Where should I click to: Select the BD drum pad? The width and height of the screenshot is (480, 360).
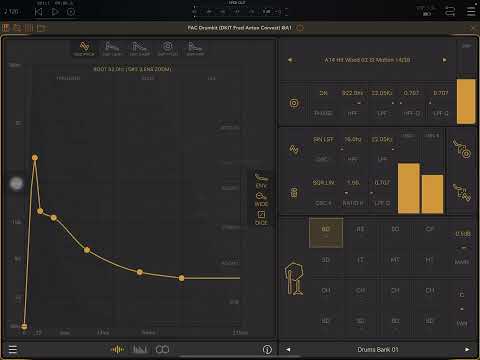coord(326,232)
